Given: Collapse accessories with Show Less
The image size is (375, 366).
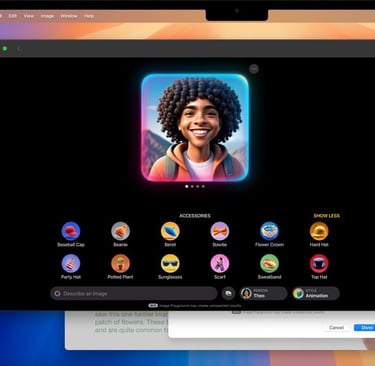Looking at the screenshot, I should click(326, 216).
